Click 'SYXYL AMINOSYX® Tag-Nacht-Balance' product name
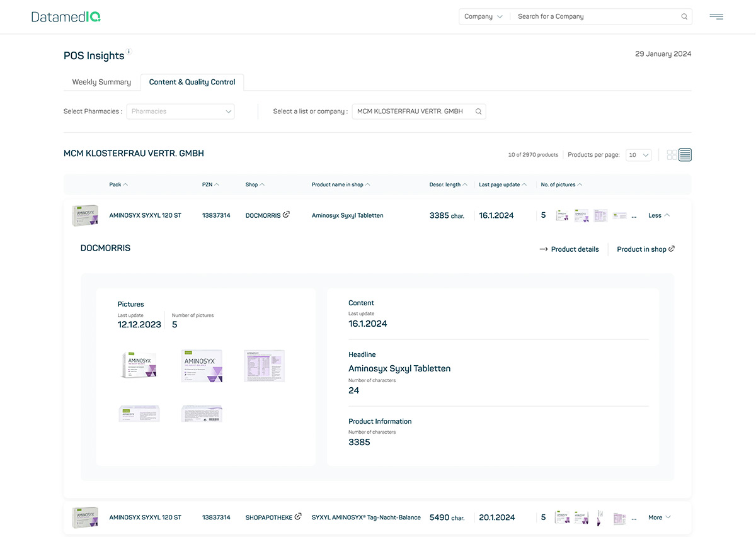Viewport: 756px width, 537px height. coord(366,517)
